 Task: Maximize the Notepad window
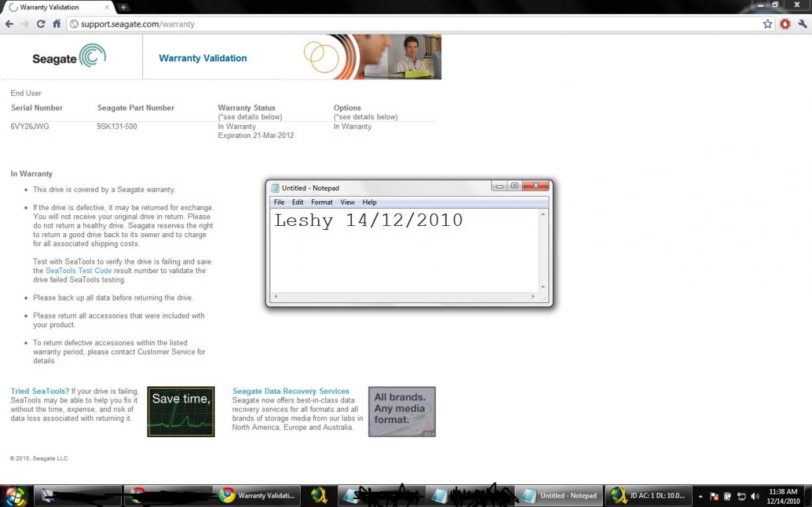click(x=515, y=187)
